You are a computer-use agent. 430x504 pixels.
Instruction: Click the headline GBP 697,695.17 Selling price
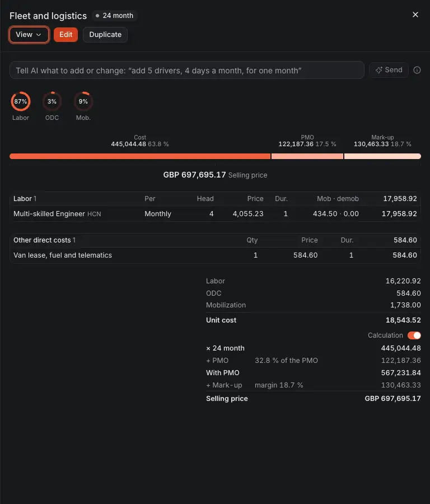[215, 175]
